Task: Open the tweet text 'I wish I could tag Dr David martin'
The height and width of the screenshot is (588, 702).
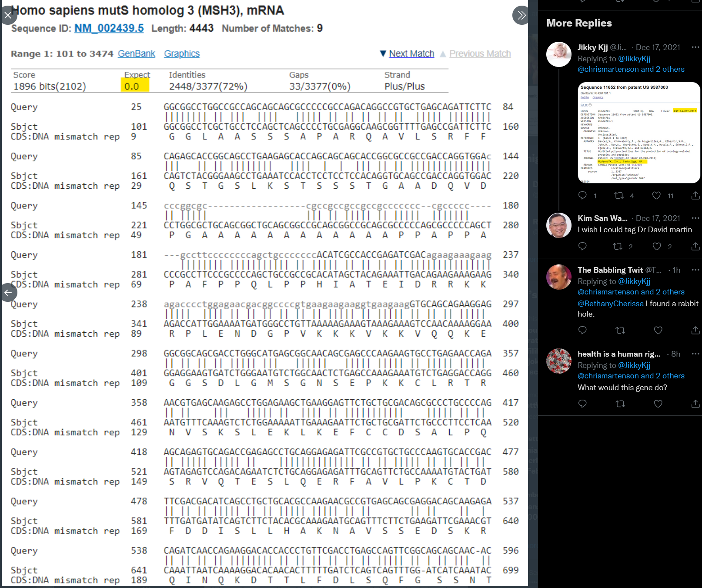Action: pyautogui.click(x=635, y=230)
